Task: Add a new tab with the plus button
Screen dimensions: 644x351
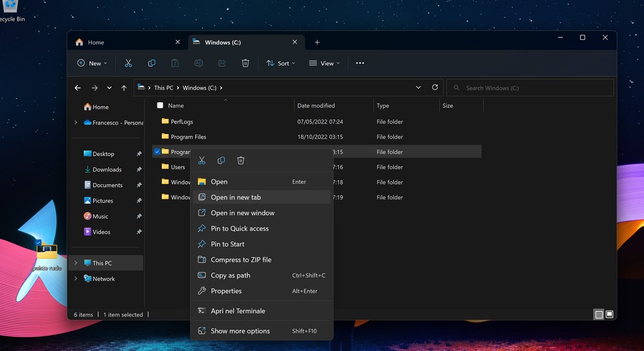Action: tap(317, 43)
